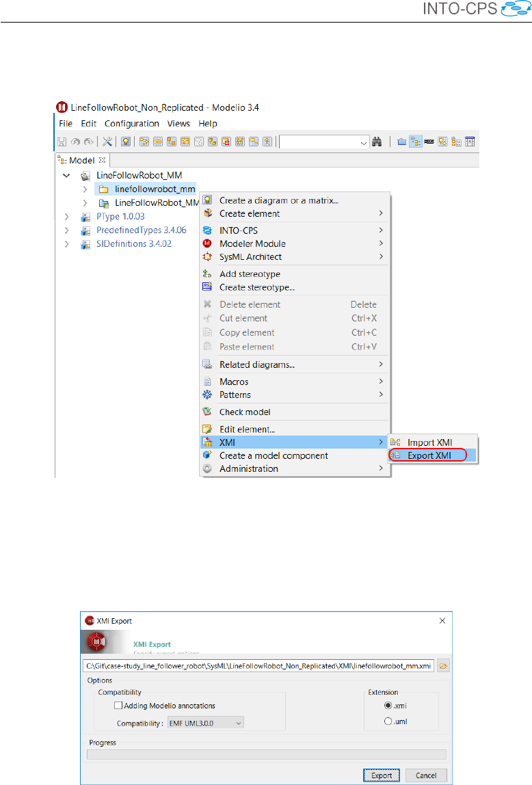Select the linefollowrobot_mm tree item
This screenshot has width=532, height=785.
click(155, 189)
